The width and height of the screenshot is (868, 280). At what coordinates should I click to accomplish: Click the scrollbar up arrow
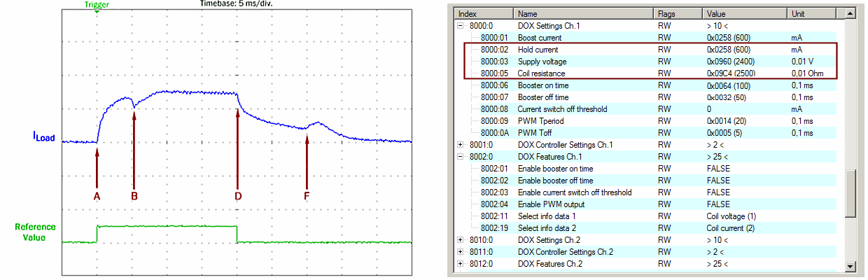pyautogui.click(x=850, y=13)
